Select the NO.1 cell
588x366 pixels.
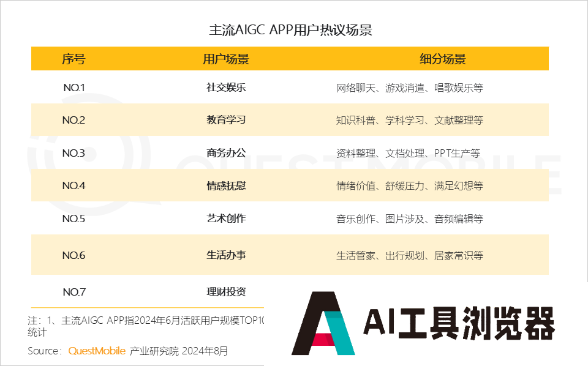(x=74, y=88)
